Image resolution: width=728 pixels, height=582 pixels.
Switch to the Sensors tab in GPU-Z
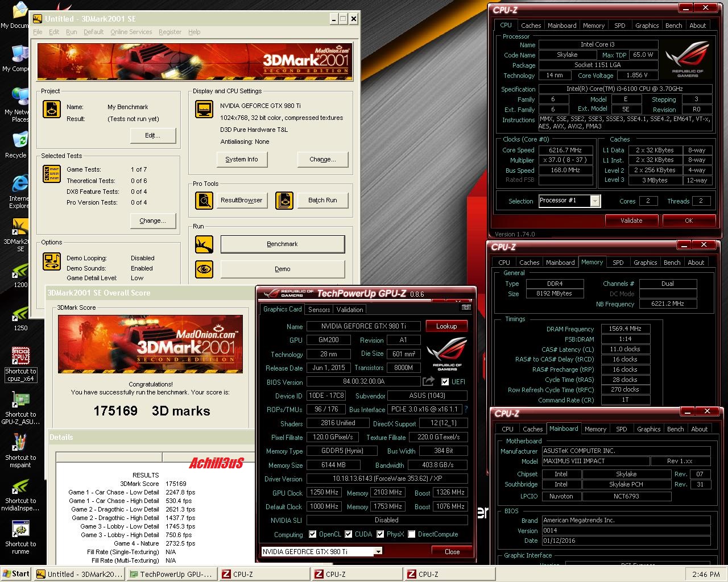pos(319,310)
